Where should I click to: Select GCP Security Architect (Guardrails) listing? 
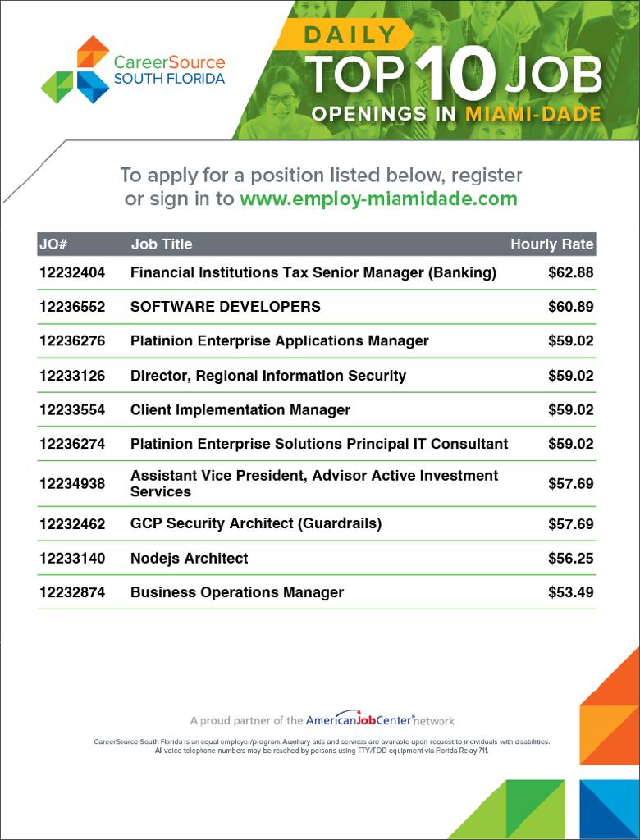pyautogui.click(x=256, y=523)
